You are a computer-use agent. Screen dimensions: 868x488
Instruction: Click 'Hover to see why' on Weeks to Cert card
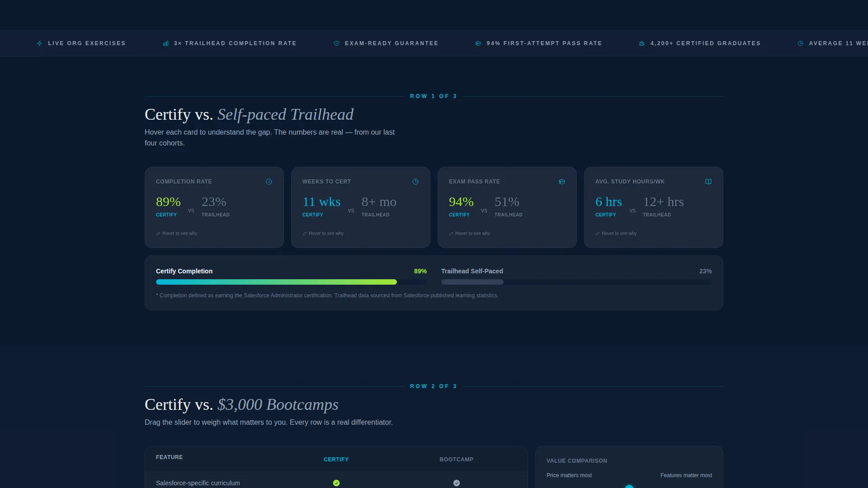[x=326, y=234]
